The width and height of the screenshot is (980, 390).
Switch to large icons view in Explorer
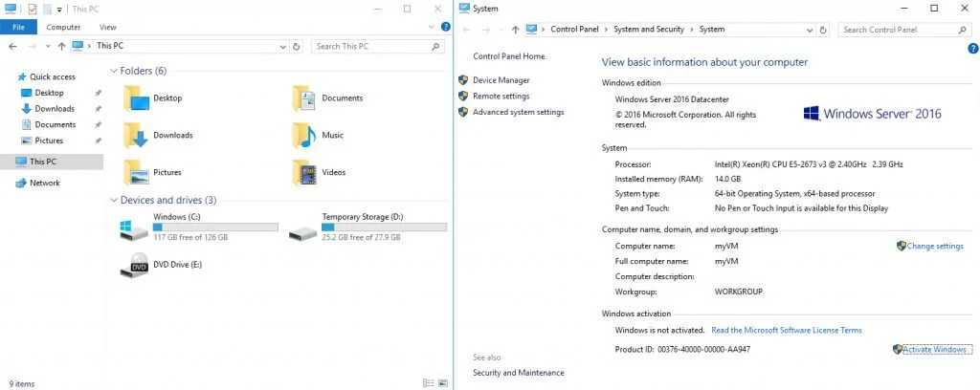443,382
